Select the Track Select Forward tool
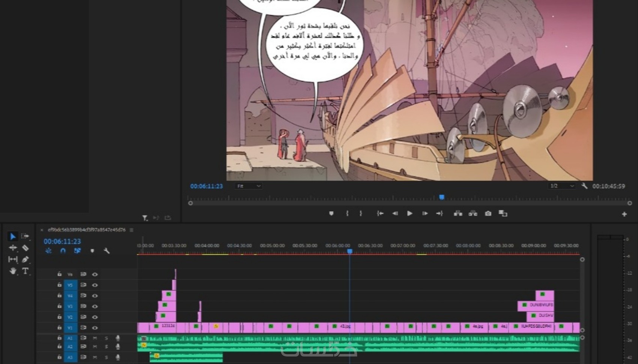 (x=25, y=236)
